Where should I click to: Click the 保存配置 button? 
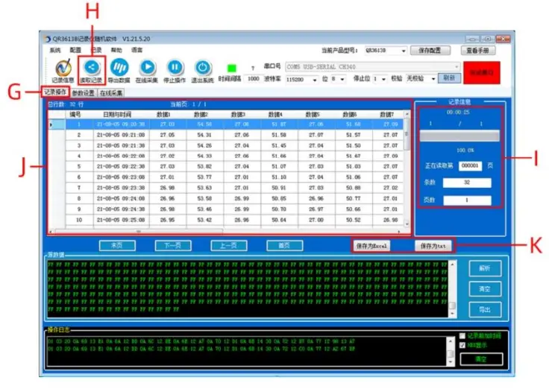point(430,51)
